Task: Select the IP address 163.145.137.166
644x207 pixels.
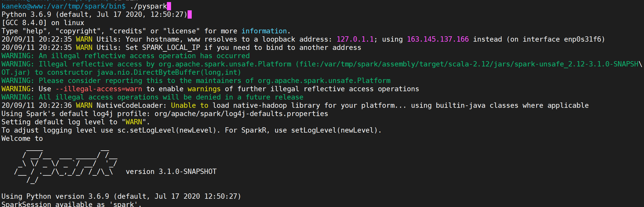Action: 438,39
